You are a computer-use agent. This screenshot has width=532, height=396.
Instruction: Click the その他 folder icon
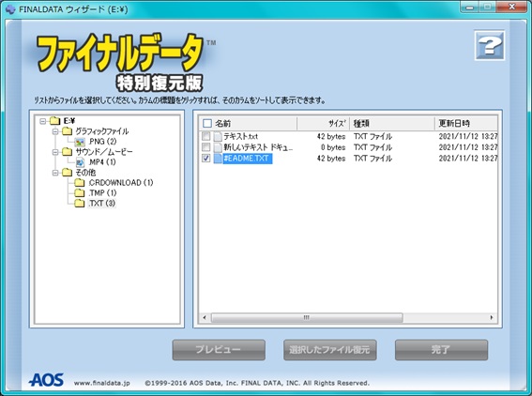tap(67, 173)
